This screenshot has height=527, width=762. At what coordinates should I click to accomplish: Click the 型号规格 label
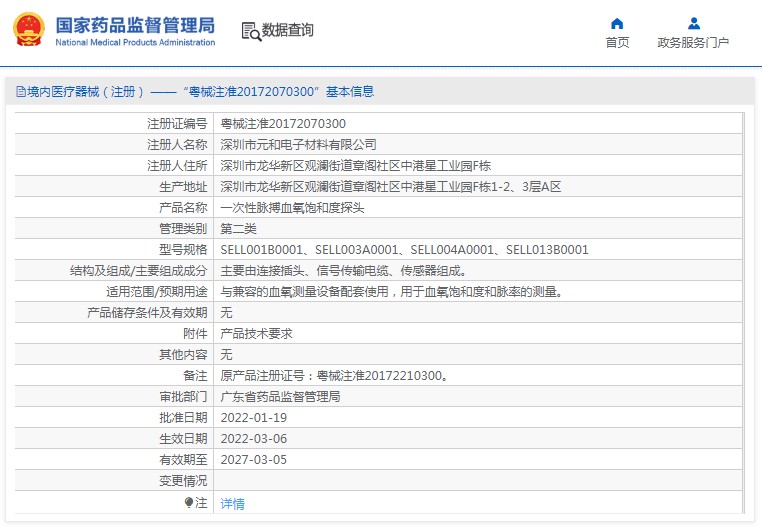click(x=183, y=249)
